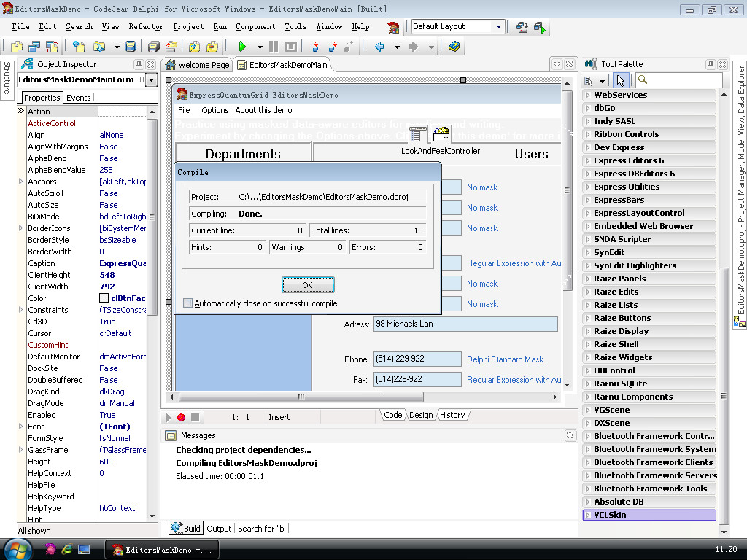Click the grey Forward navigation arrow

pyautogui.click(x=414, y=47)
